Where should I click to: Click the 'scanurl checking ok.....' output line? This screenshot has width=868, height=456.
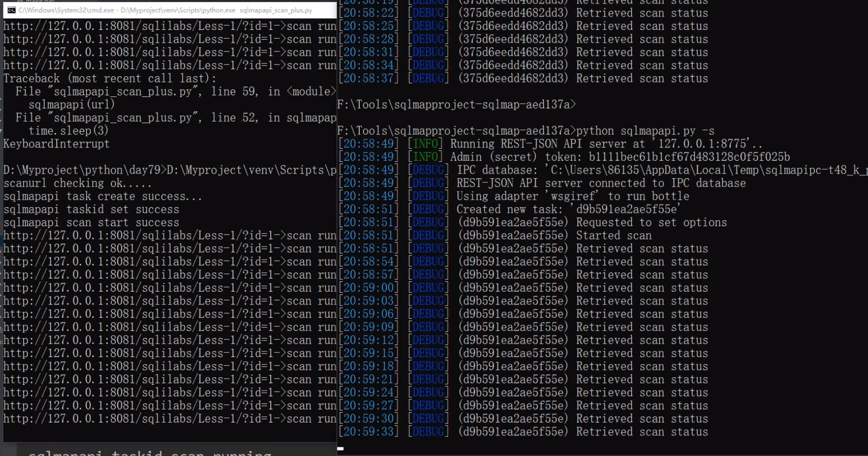tap(77, 183)
